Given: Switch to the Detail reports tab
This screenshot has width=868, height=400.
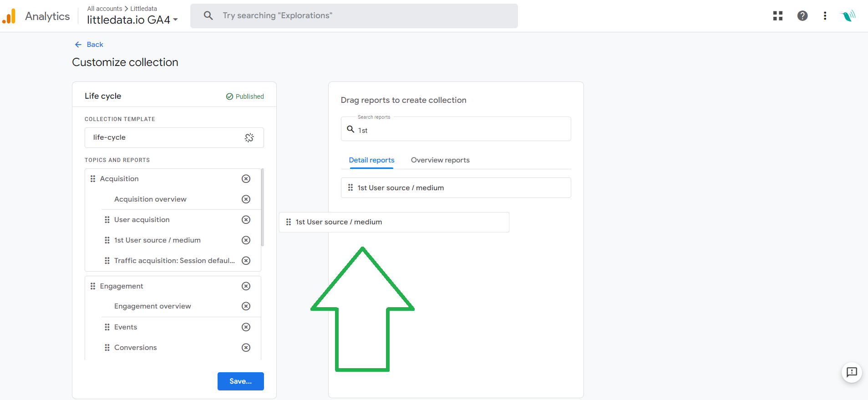Looking at the screenshot, I should coord(371,160).
